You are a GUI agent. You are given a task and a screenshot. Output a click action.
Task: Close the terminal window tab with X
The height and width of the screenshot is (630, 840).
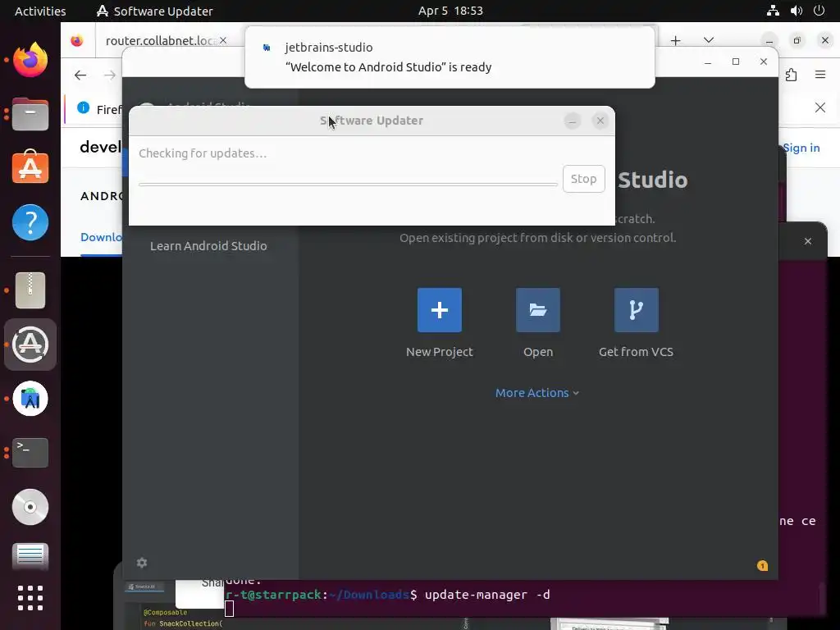[x=808, y=242]
